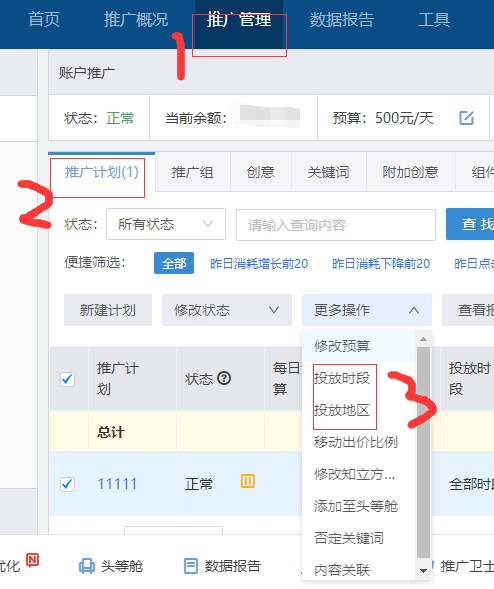Choose 修改预算 from the dropdown menu
This screenshot has width=494, height=589.
[x=358, y=346]
